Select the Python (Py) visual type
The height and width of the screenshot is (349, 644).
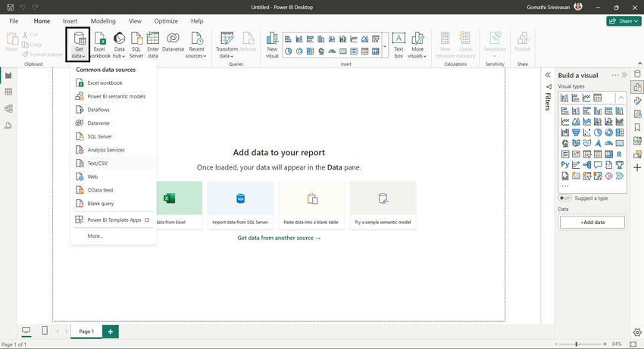coord(565,164)
